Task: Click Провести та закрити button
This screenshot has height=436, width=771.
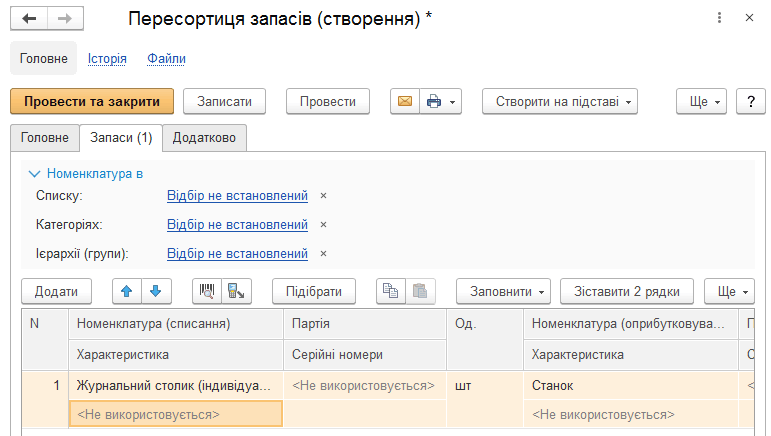Action: click(92, 101)
